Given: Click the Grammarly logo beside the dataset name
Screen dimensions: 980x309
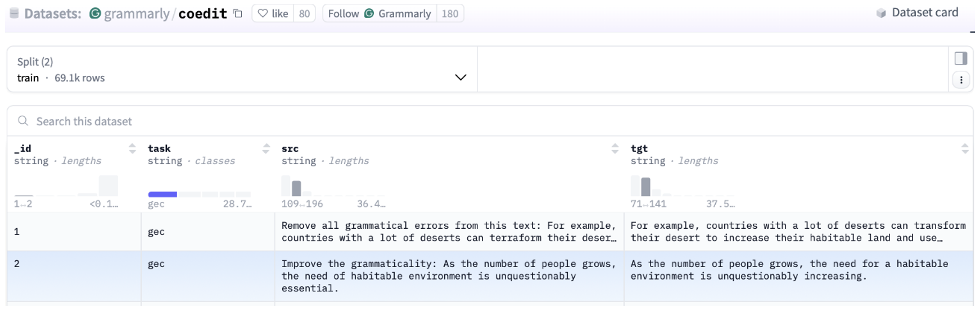Looking at the screenshot, I should coord(95,14).
